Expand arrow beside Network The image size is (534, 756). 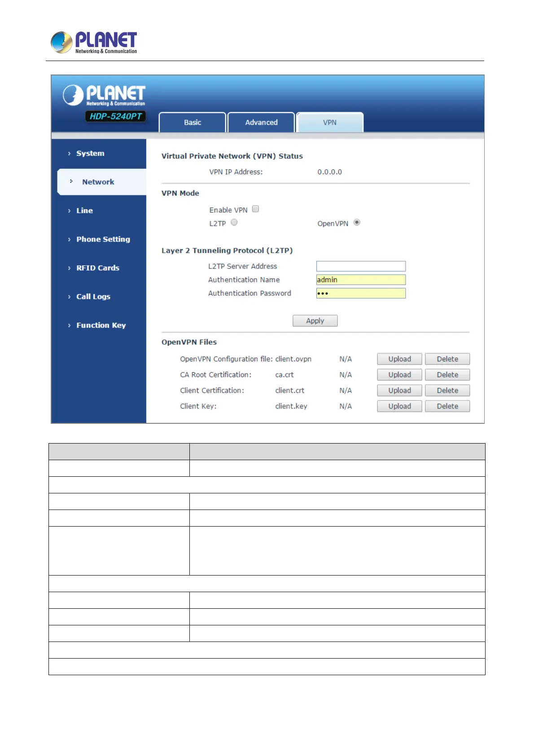pyautogui.click(x=71, y=181)
